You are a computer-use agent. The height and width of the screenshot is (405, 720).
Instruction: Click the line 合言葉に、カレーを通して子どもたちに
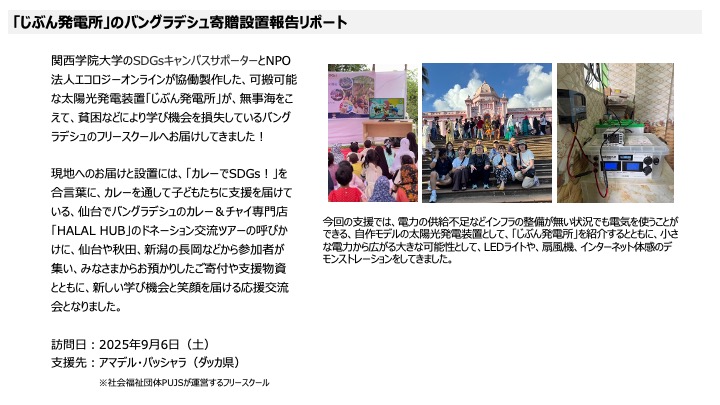pos(171,192)
